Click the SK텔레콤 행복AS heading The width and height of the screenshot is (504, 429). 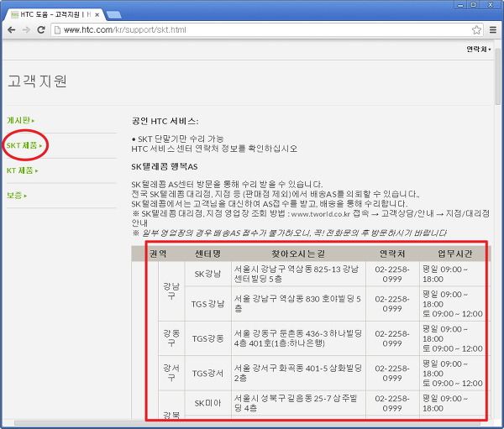click(165, 166)
